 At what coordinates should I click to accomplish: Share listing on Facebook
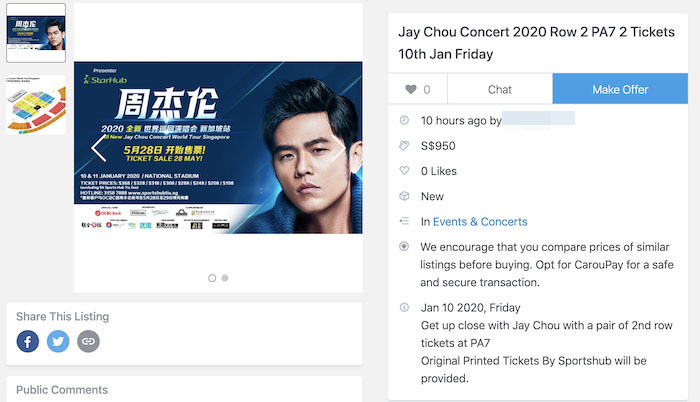(27, 341)
